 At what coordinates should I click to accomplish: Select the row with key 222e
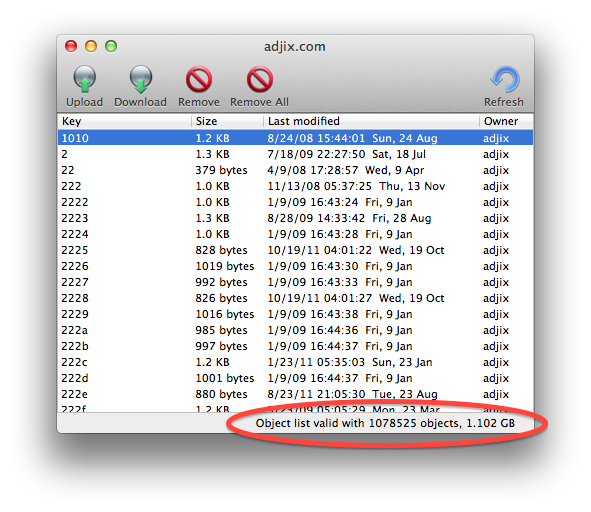(296, 394)
